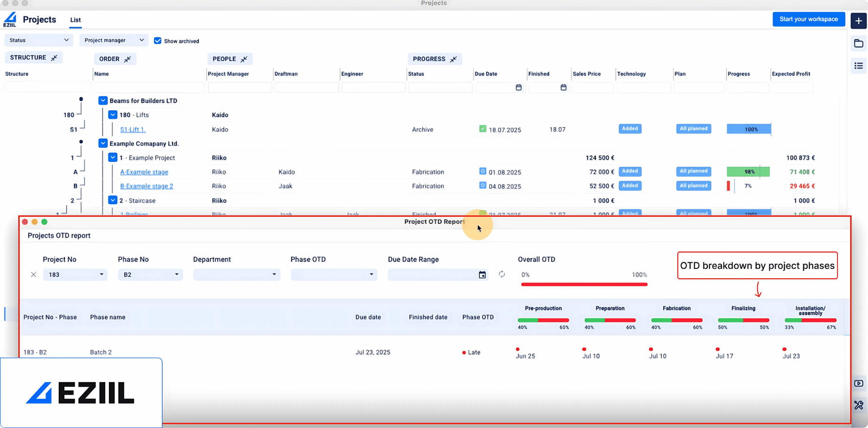Click the Eziil logo at top left
Image resolution: width=868 pixels, height=428 pixels.
click(x=10, y=20)
